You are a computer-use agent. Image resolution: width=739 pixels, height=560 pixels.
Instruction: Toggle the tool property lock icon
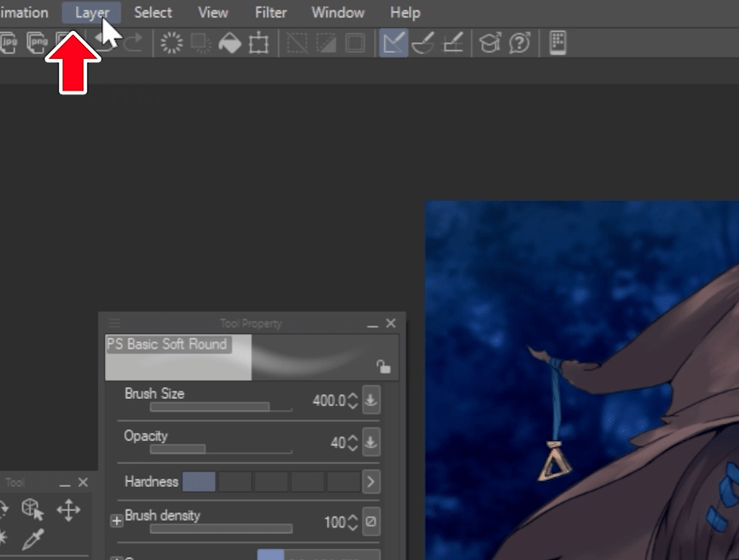(x=383, y=366)
